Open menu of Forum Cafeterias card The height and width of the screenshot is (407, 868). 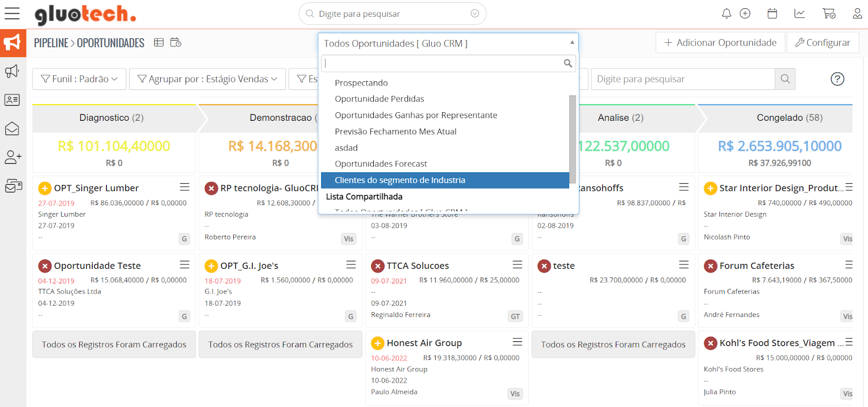pyautogui.click(x=849, y=264)
